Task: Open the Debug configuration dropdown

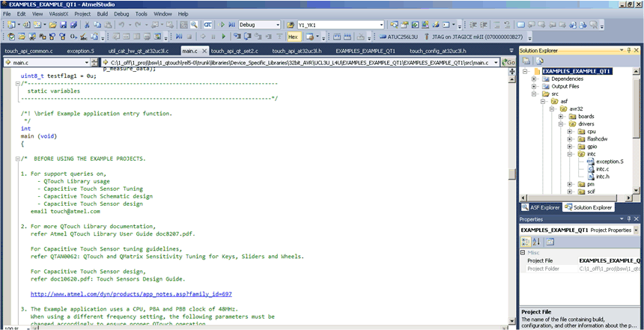Action: [x=278, y=25]
